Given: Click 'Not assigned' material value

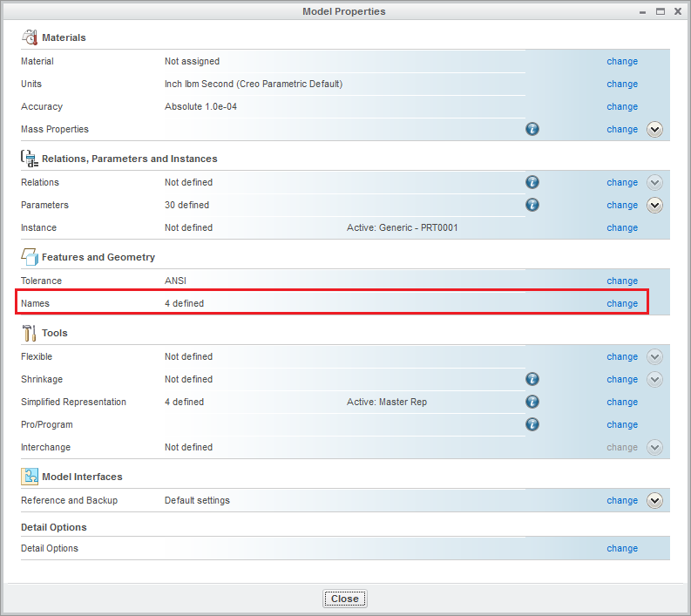Looking at the screenshot, I should (193, 61).
